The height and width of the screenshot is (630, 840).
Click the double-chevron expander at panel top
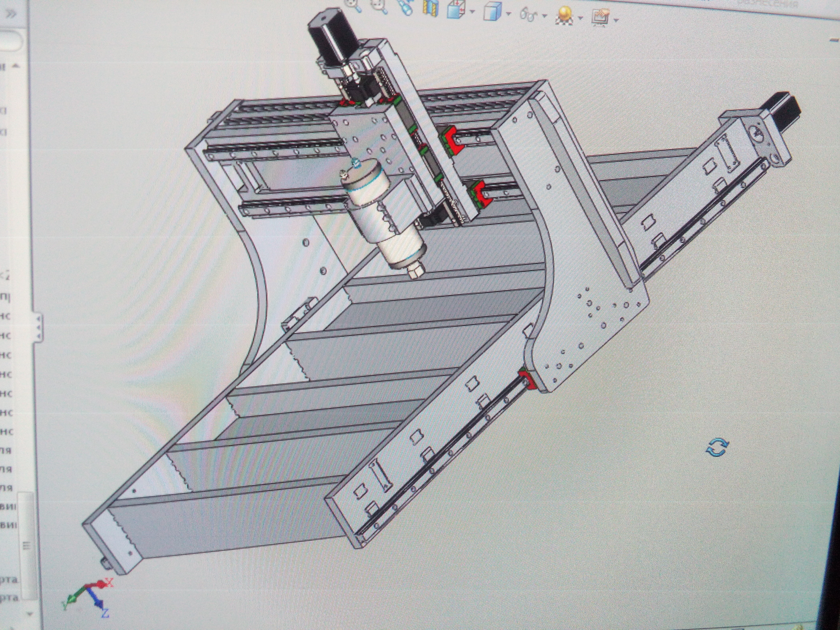click(11, 14)
